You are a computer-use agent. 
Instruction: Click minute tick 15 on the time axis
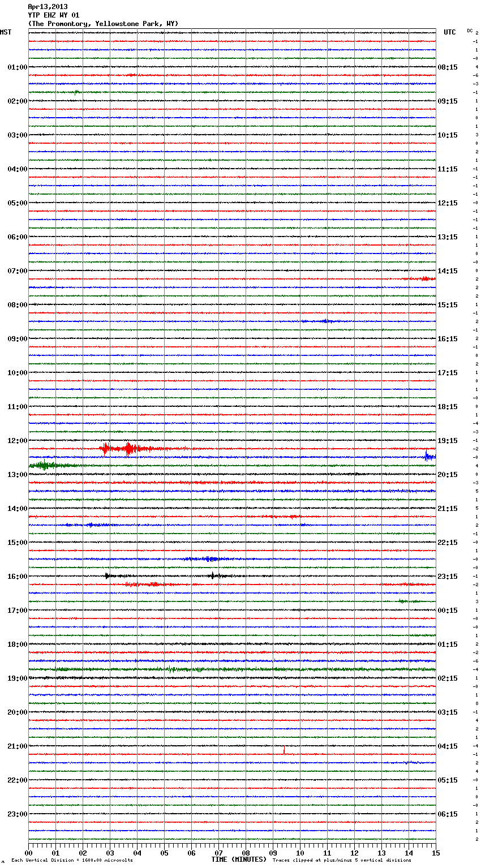tap(436, 853)
